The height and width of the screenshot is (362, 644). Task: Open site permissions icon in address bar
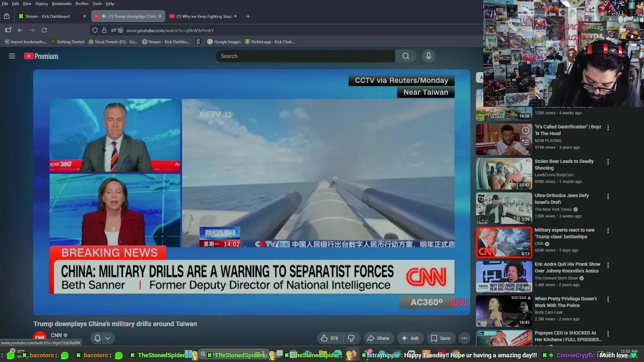click(x=113, y=30)
